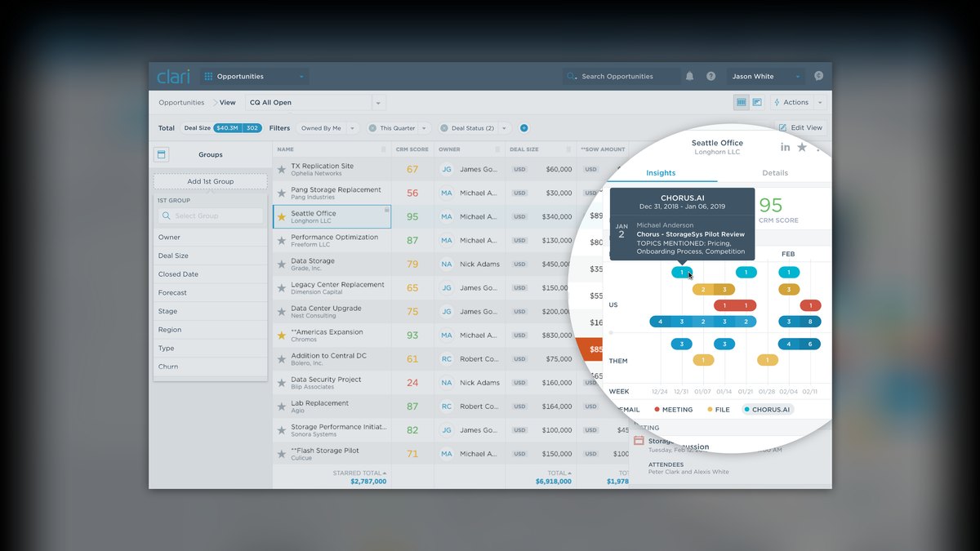Toggle the FILE legend entry
Image resolution: width=980 pixels, height=551 pixels.
pyautogui.click(x=718, y=410)
